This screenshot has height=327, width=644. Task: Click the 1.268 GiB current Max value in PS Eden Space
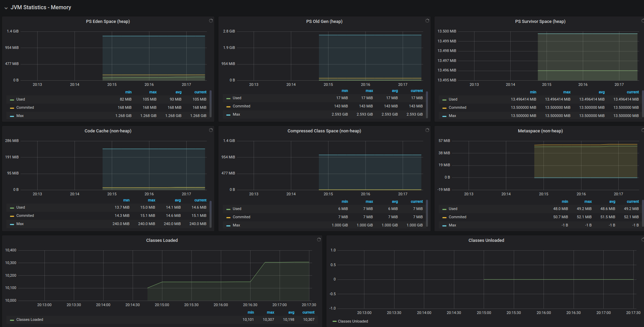pyautogui.click(x=198, y=116)
